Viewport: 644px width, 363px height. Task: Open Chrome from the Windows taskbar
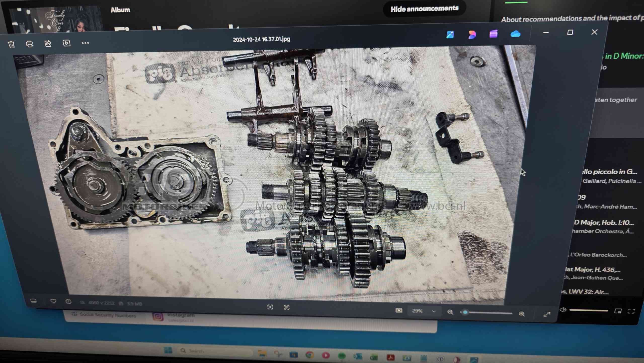pos(309,355)
